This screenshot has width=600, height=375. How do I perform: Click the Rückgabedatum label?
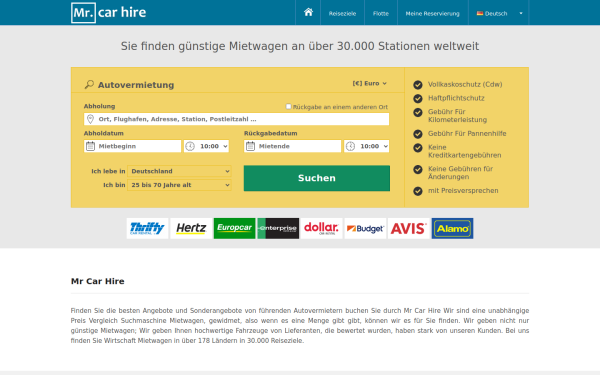pos(271,133)
